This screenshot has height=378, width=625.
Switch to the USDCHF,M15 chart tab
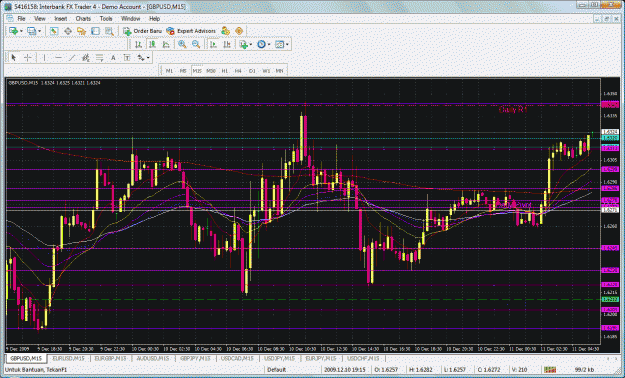(363, 358)
